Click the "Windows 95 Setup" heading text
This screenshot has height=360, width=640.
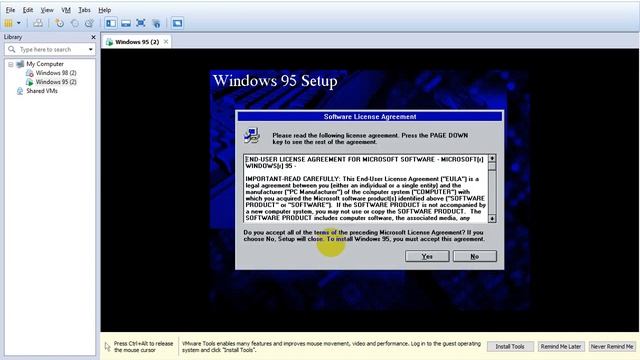[275, 80]
